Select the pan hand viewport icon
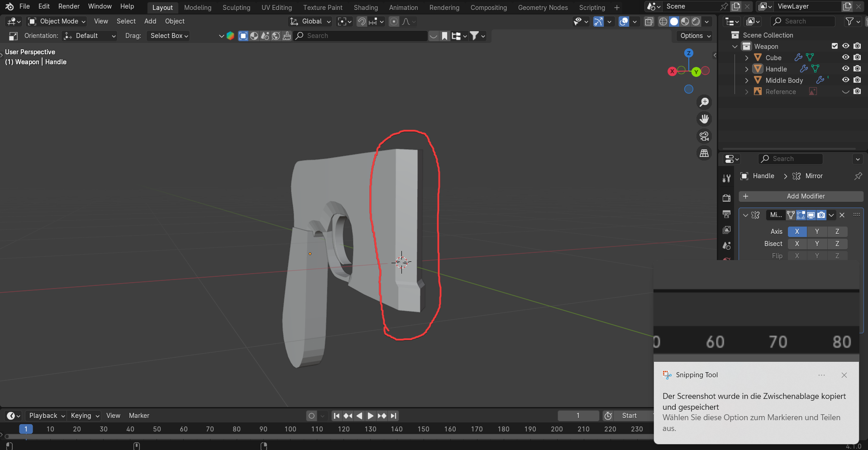The image size is (868, 450). 704,119
